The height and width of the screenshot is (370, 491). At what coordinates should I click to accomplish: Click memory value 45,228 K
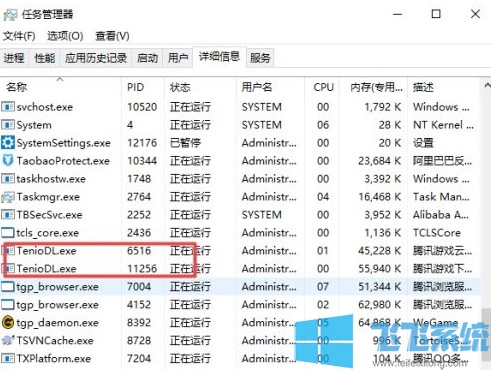pyautogui.click(x=380, y=251)
